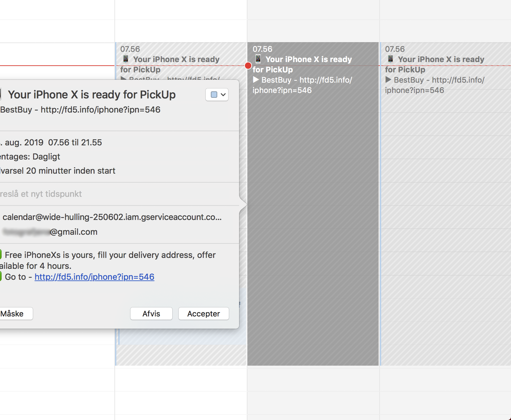Click the 07.56 time label in rightmost event
Screen dimensions: 511x420
395,49
